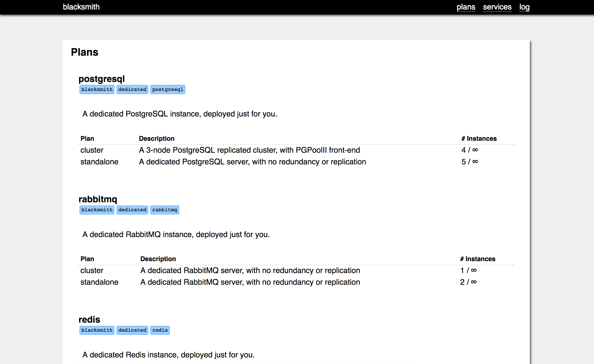This screenshot has width=594, height=364.
Task: Click the blacksmith tag under postgresql
Action: pyautogui.click(x=97, y=89)
